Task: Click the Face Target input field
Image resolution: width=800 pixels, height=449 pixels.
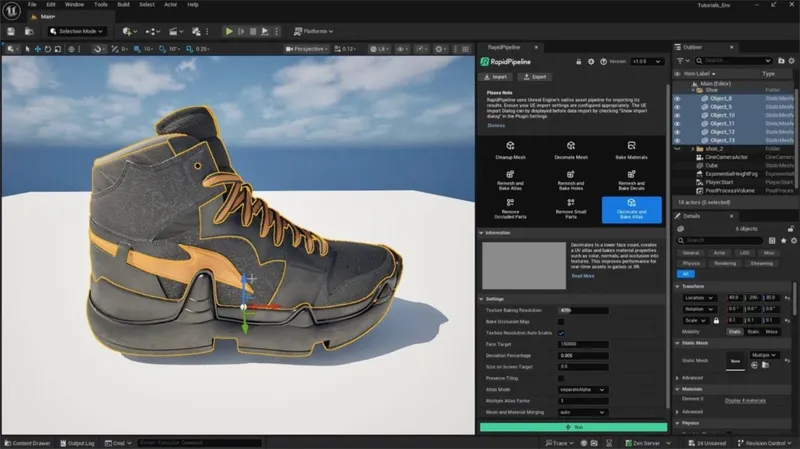Action: coord(582,344)
